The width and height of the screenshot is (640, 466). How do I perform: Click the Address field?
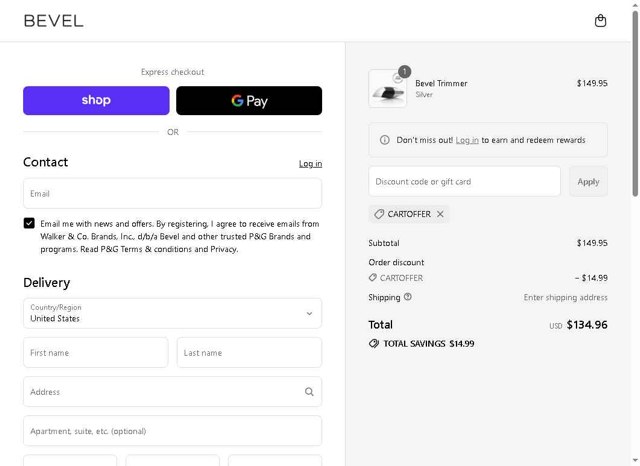click(x=172, y=392)
